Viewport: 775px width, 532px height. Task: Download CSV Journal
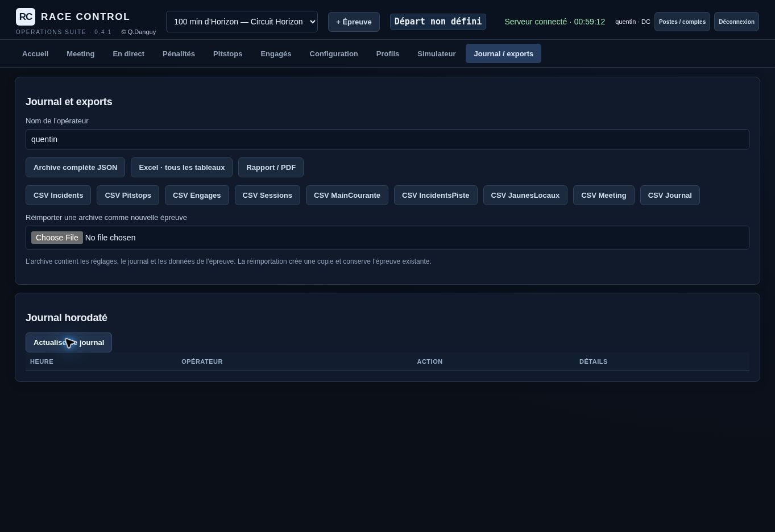click(670, 196)
